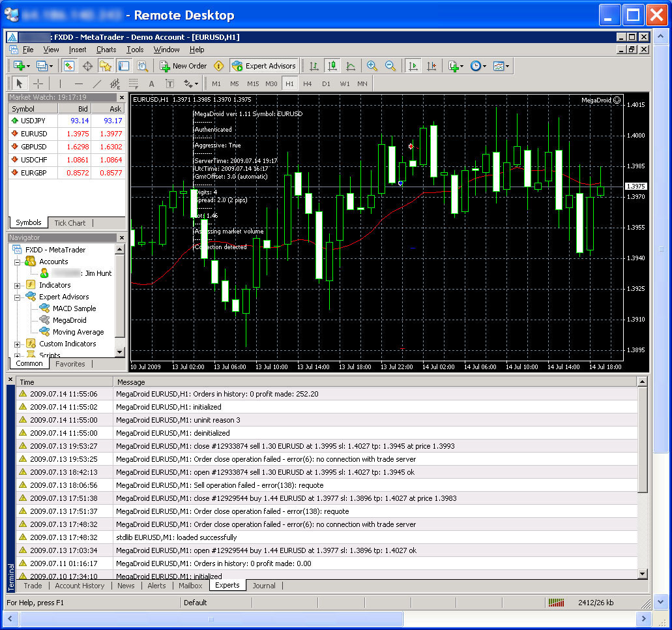Open the Tools menu
Image resolution: width=672 pixels, height=630 pixels.
(135, 50)
